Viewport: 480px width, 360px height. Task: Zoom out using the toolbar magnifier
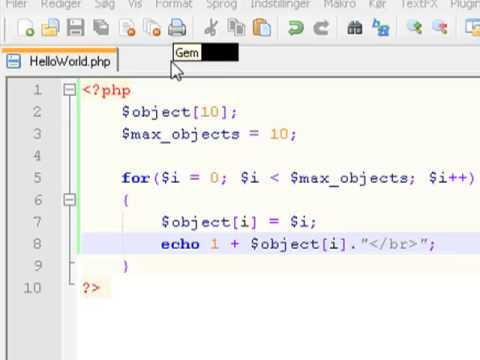coord(440,27)
